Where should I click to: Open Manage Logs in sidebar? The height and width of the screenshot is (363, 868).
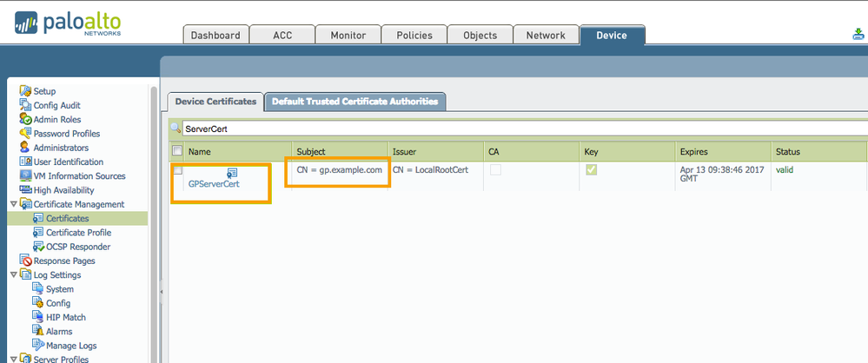click(71, 346)
